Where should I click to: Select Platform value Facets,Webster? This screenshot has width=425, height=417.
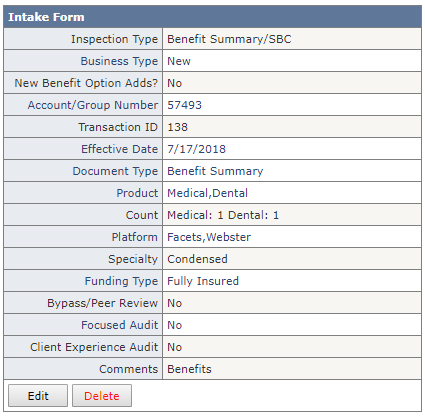click(209, 237)
